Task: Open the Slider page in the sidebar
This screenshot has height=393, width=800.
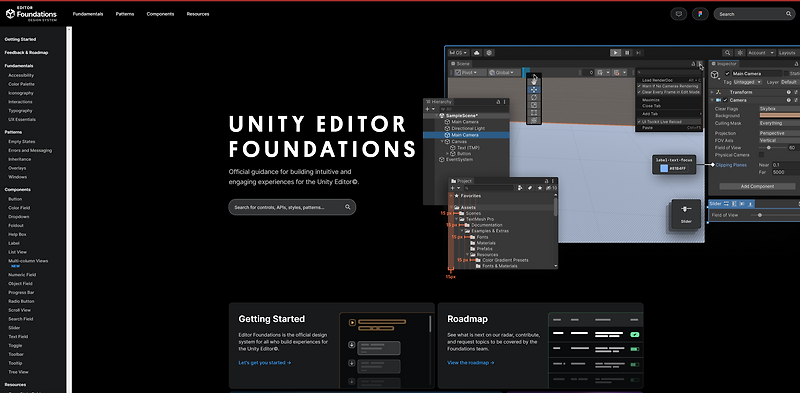Action: (x=14, y=328)
